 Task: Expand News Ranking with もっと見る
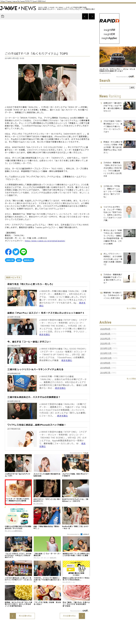pos(131,308)
